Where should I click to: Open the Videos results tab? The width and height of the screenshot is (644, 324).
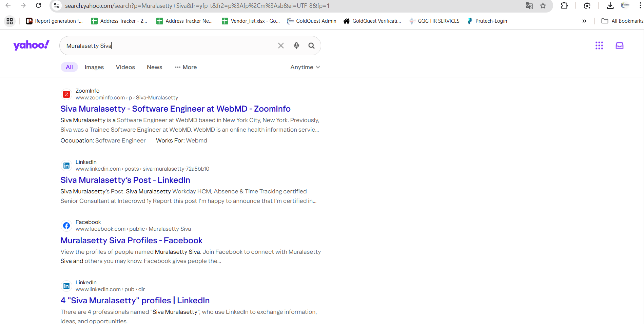tap(125, 67)
